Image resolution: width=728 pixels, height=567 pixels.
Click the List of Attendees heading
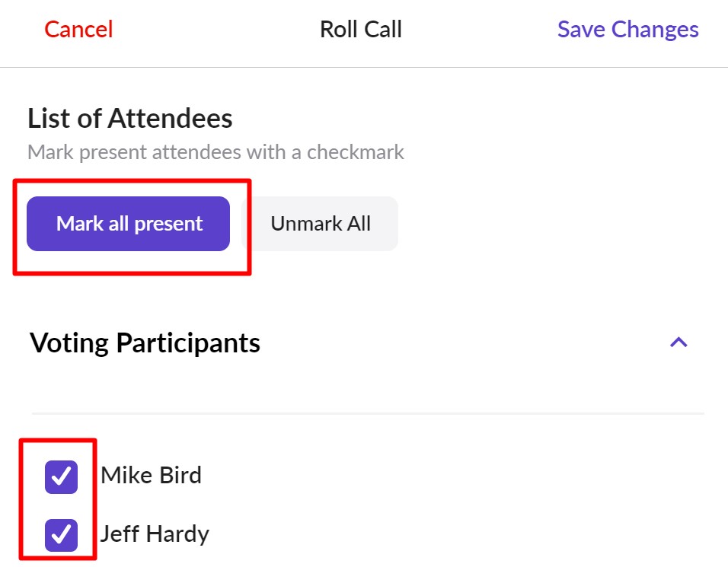(130, 119)
